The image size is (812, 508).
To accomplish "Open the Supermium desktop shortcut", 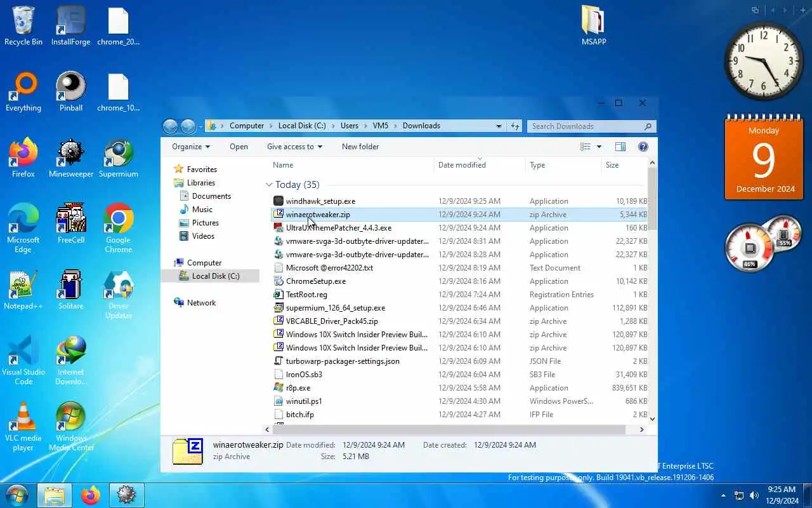I will pos(119,157).
